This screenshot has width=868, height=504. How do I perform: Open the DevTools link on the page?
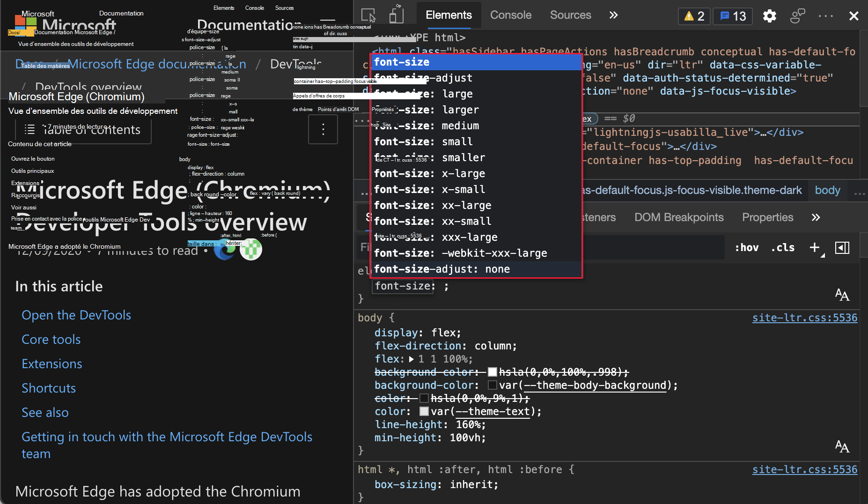(x=76, y=315)
